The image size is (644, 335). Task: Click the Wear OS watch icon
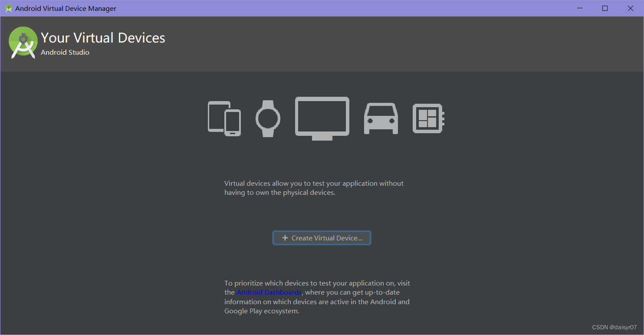(268, 118)
